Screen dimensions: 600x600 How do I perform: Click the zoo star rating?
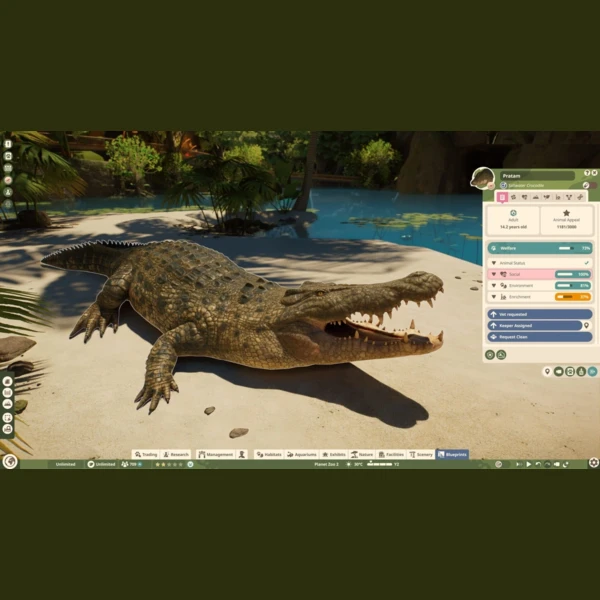tap(169, 464)
